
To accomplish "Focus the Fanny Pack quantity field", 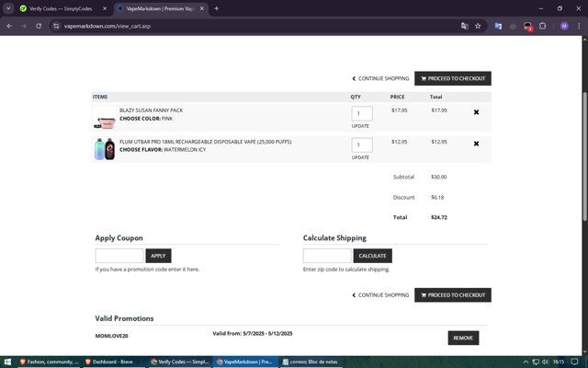I will coord(362,113).
